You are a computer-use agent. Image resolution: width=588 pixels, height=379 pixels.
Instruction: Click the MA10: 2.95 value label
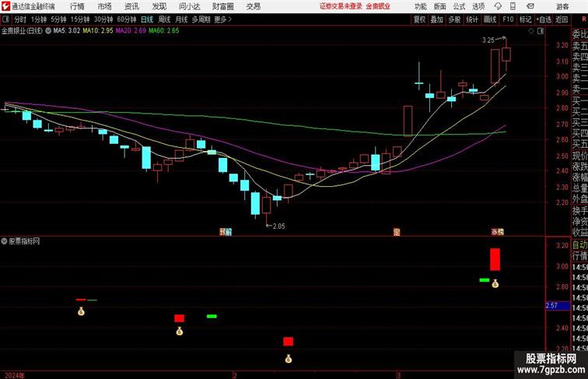pyautogui.click(x=98, y=31)
